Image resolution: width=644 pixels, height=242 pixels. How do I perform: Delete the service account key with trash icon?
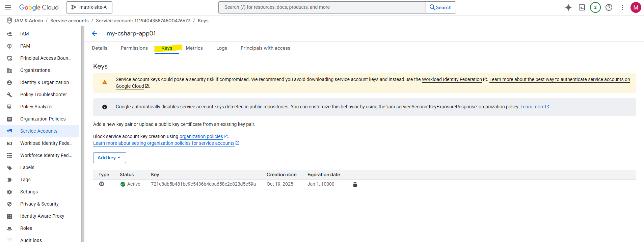[355, 184]
